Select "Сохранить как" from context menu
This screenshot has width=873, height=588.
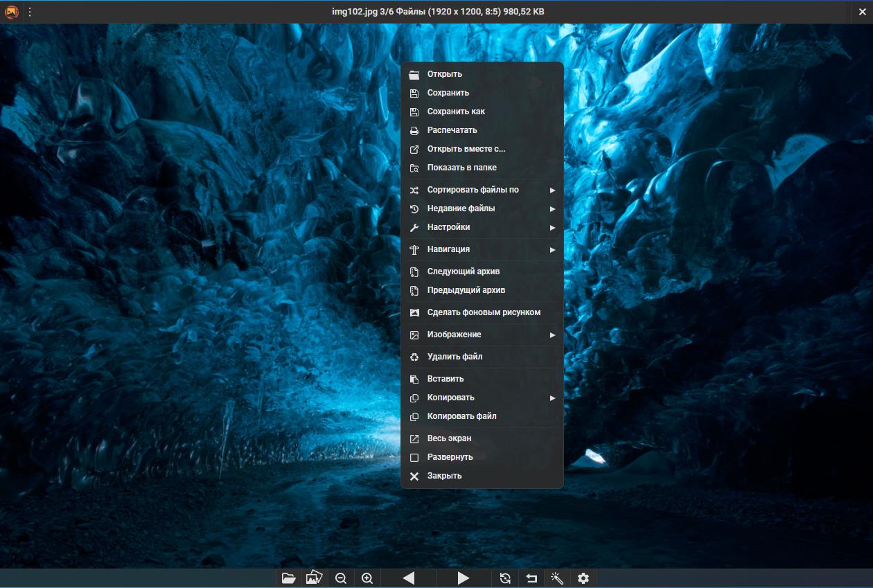click(456, 112)
